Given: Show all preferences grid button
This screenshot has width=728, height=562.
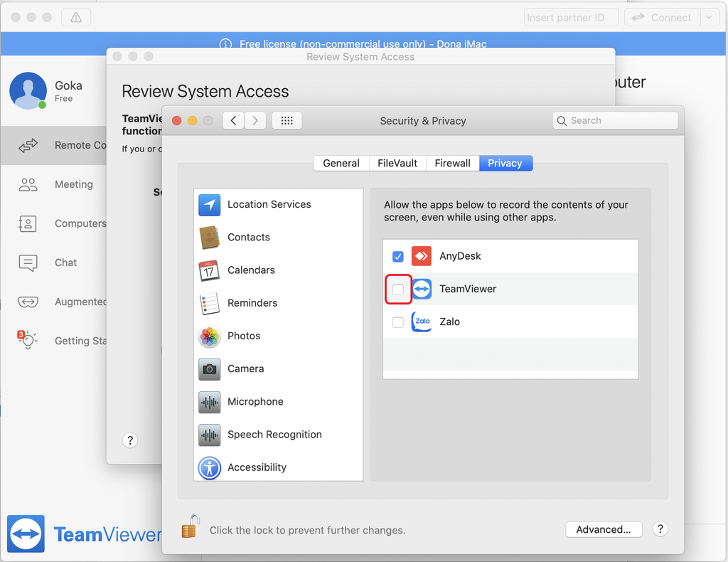Looking at the screenshot, I should 287,121.
